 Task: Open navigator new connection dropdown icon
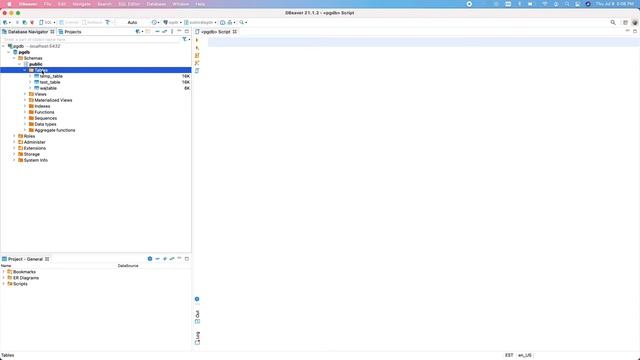[139, 31]
